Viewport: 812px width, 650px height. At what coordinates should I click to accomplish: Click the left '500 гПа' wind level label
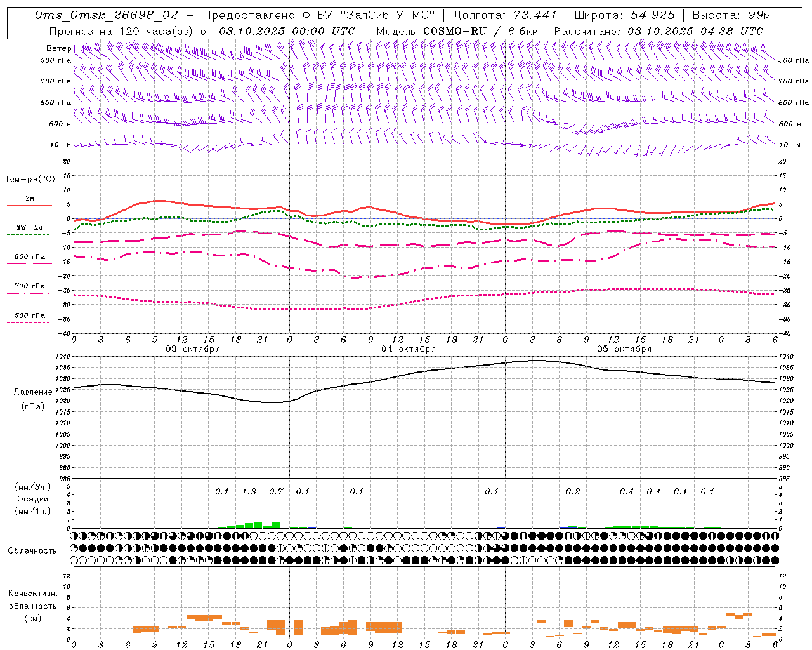[x=56, y=60]
